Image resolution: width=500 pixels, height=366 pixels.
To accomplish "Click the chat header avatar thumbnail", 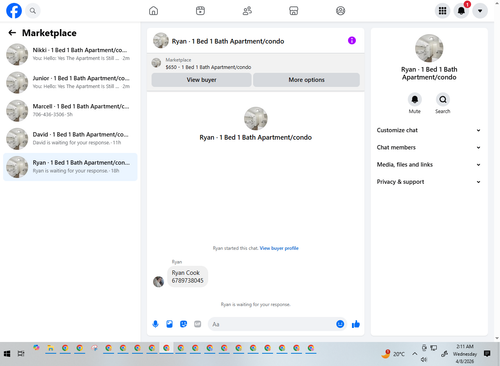I will click(x=161, y=41).
